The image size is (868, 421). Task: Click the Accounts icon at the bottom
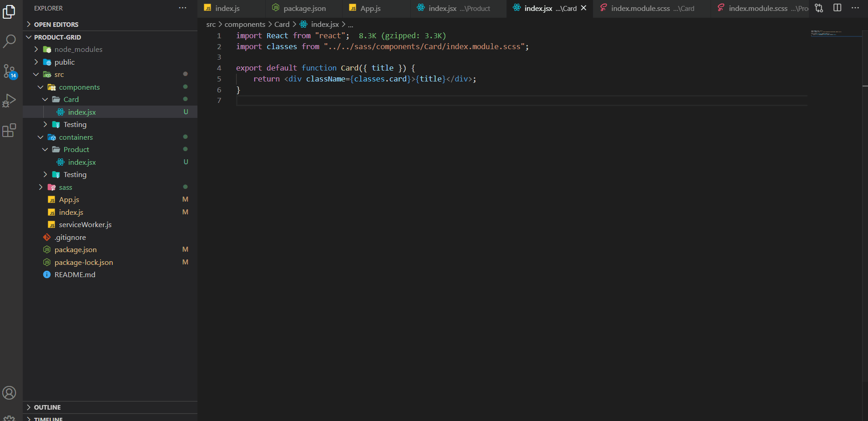[10, 392]
